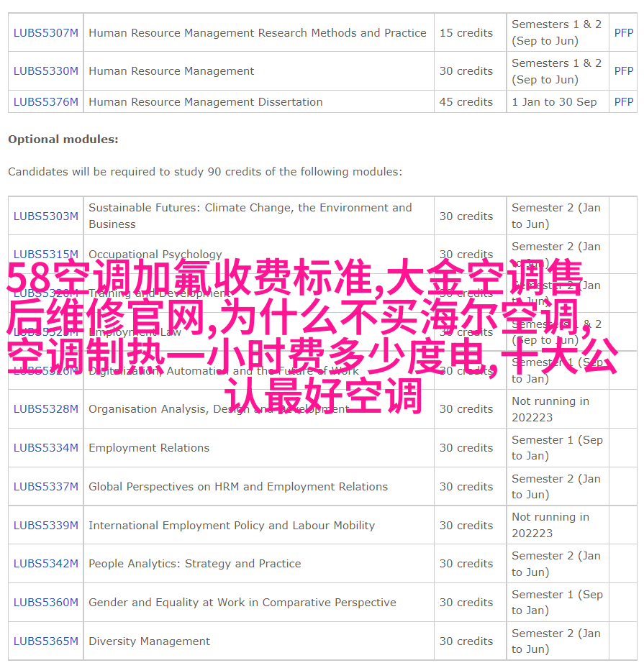644x663 pixels.
Task: Open module link LUBS5330M
Action: [x=46, y=71]
